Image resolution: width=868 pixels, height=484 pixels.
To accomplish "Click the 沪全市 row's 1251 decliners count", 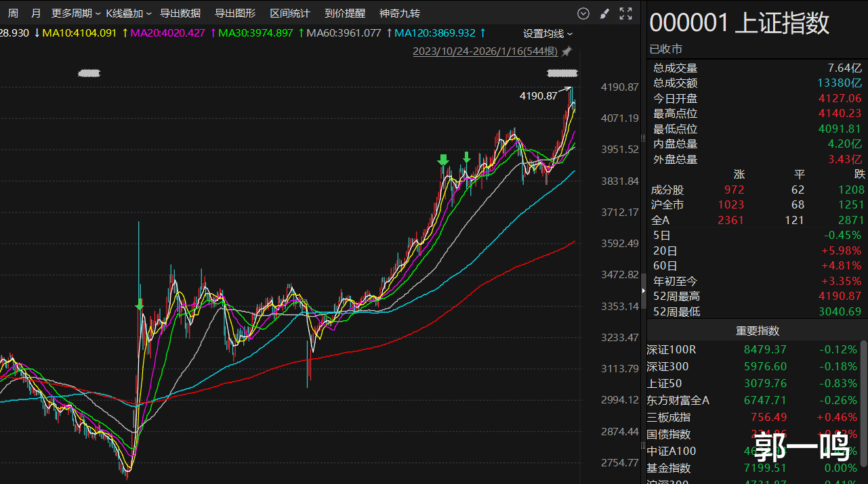I will click(851, 205).
